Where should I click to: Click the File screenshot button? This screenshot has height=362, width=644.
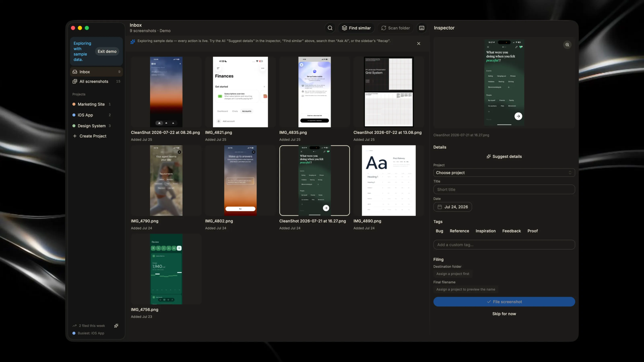tap(504, 301)
